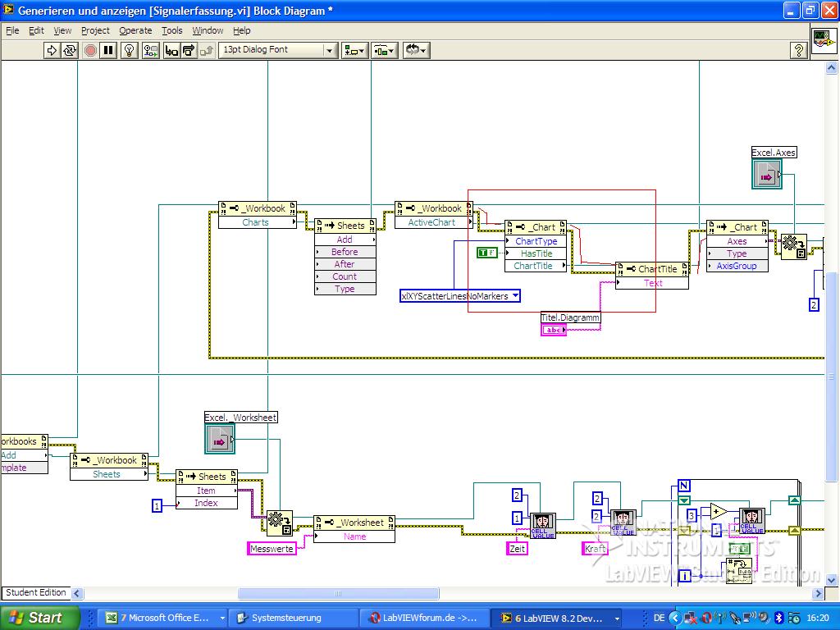
Task: Click the Index input of Sheets Item node
Action: 207,503
